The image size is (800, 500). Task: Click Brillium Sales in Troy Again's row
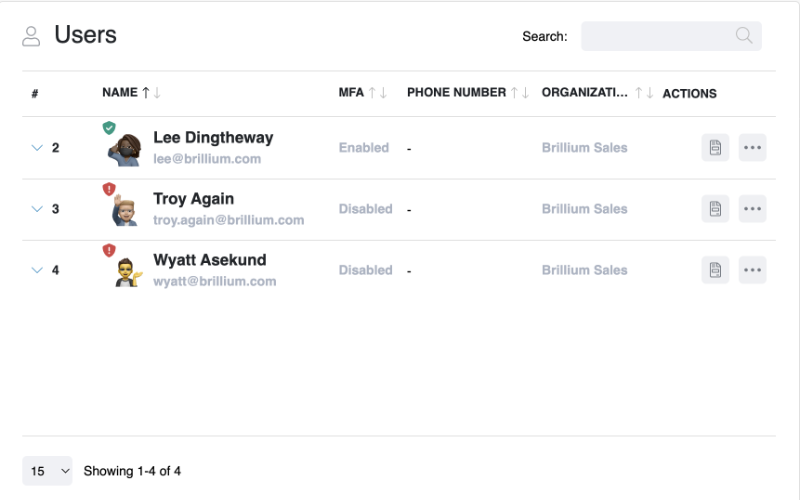(585, 209)
